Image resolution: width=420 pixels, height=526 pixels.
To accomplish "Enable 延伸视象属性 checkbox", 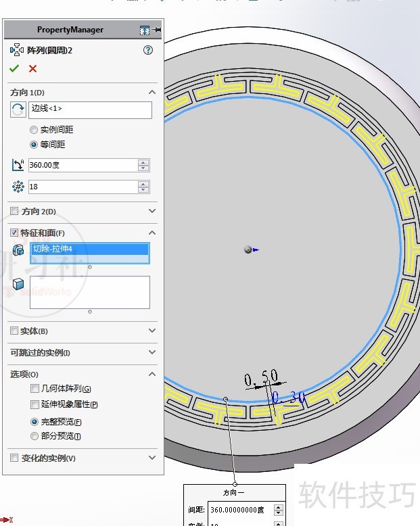I will (34, 405).
